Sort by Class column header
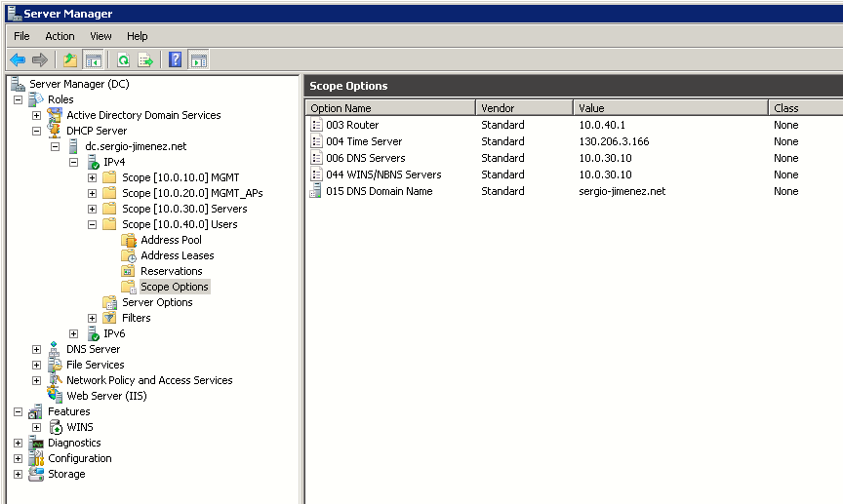 pos(806,108)
